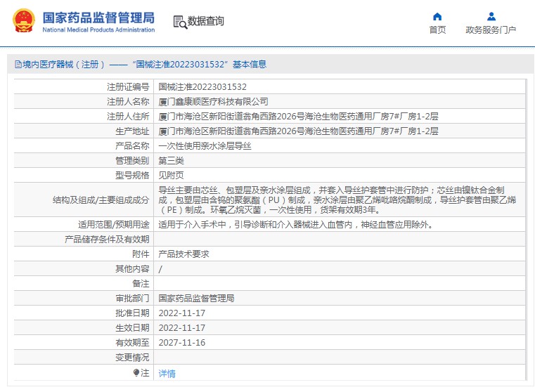Click National Medical Products Administration subtitle
535x392 pixels.
(98, 30)
